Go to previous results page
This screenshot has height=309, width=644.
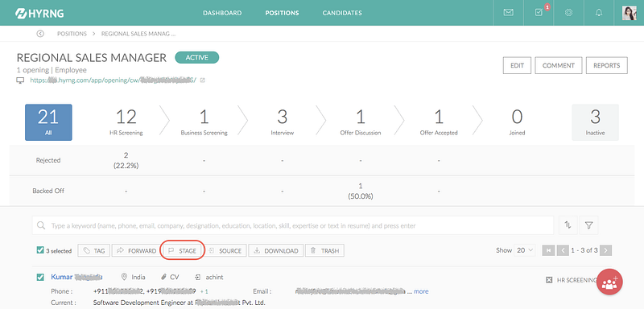563,250
